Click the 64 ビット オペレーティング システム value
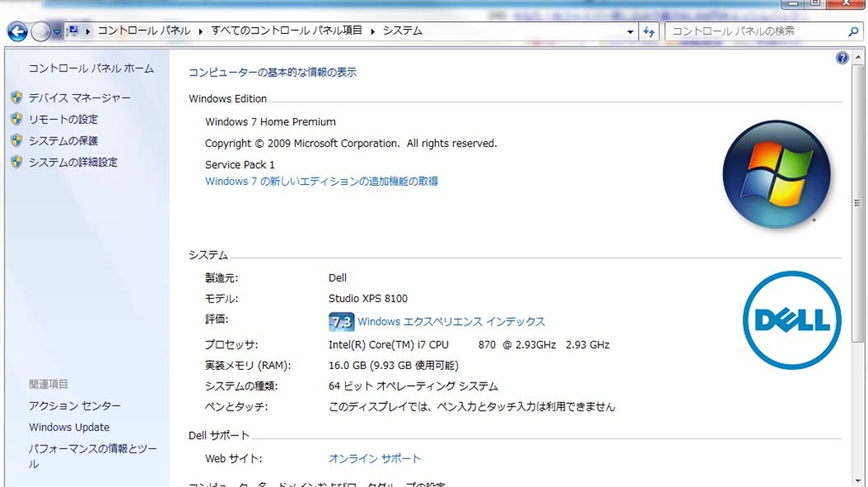 pyautogui.click(x=413, y=386)
